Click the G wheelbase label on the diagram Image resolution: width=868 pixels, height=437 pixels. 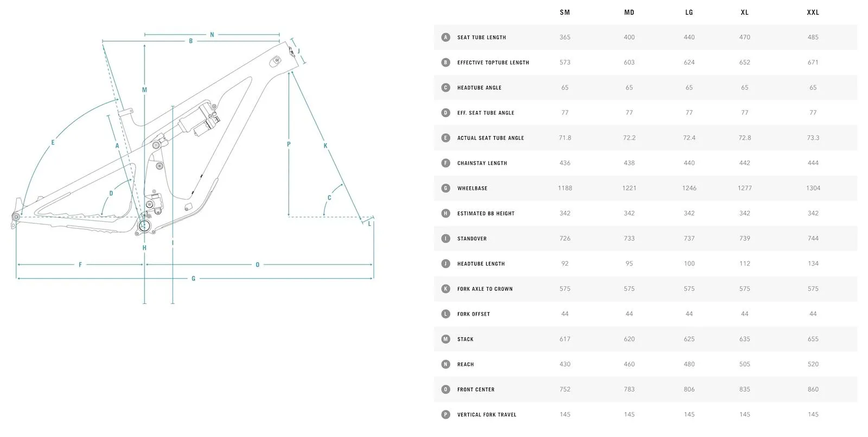[193, 279]
